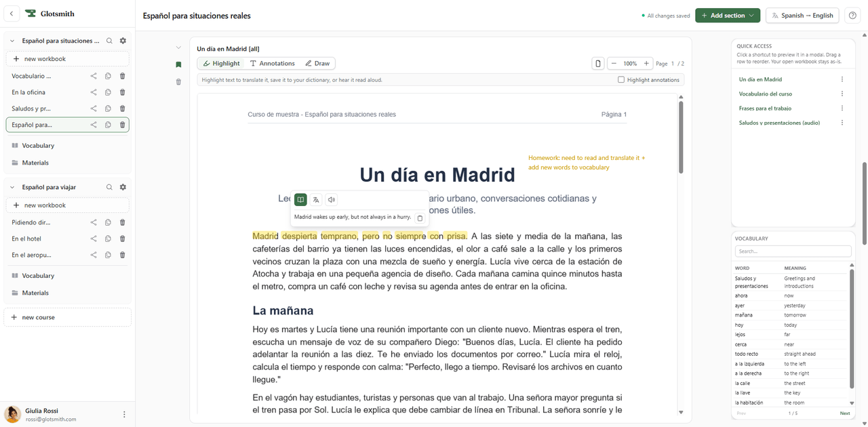Duplicate the En el aeropu... workbook
Image resolution: width=868 pixels, height=427 pixels.
point(108,255)
